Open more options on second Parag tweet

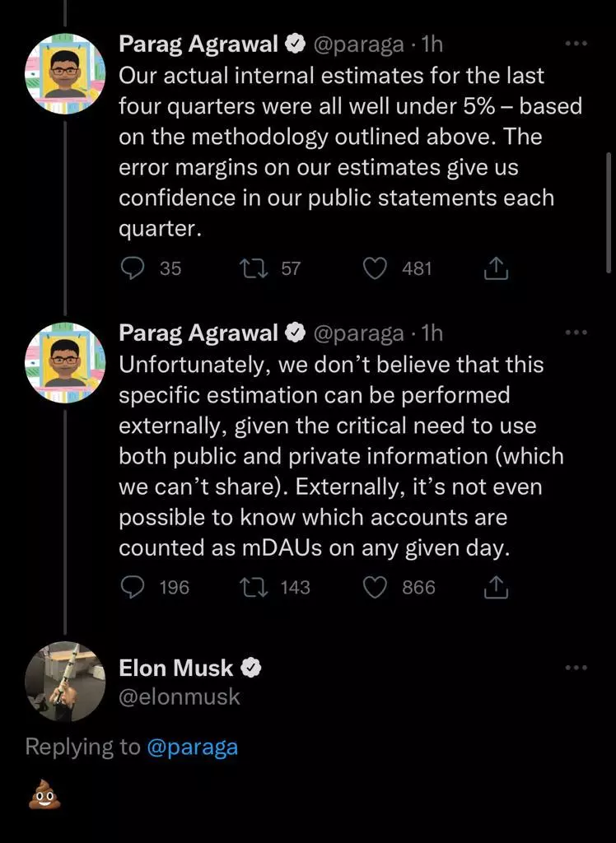click(576, 333)
